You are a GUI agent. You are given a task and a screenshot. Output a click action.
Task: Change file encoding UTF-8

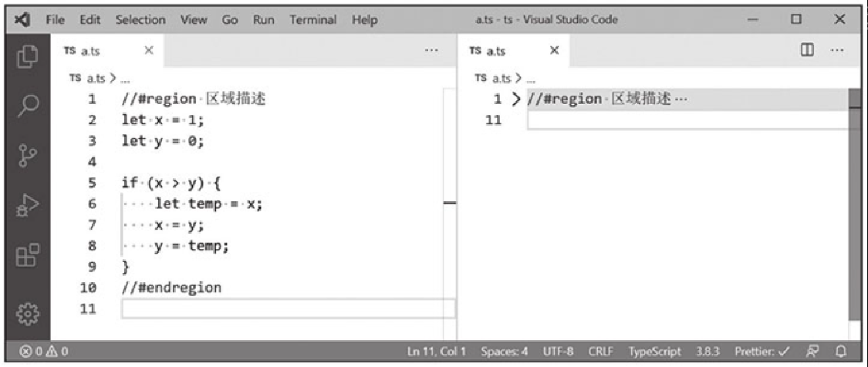coord(558,351)
